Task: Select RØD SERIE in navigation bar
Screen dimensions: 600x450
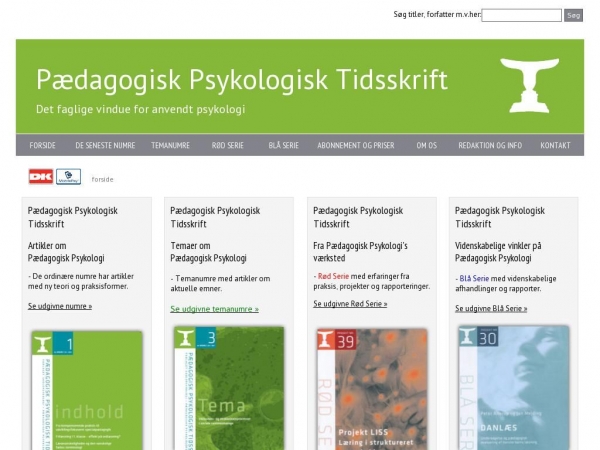Action: point(228,145)
